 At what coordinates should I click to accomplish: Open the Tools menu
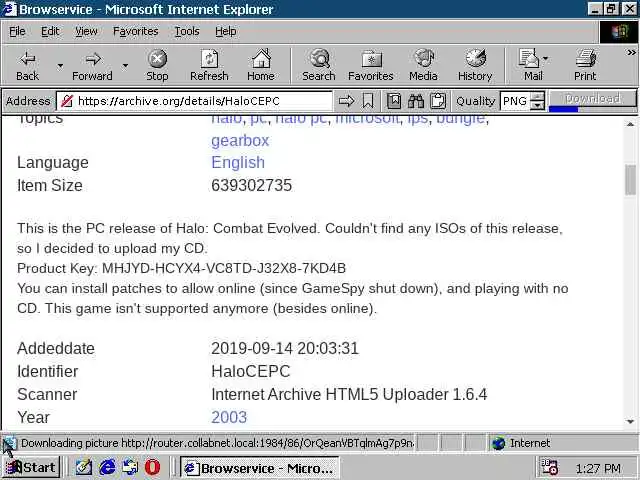(x=187, y=31)
